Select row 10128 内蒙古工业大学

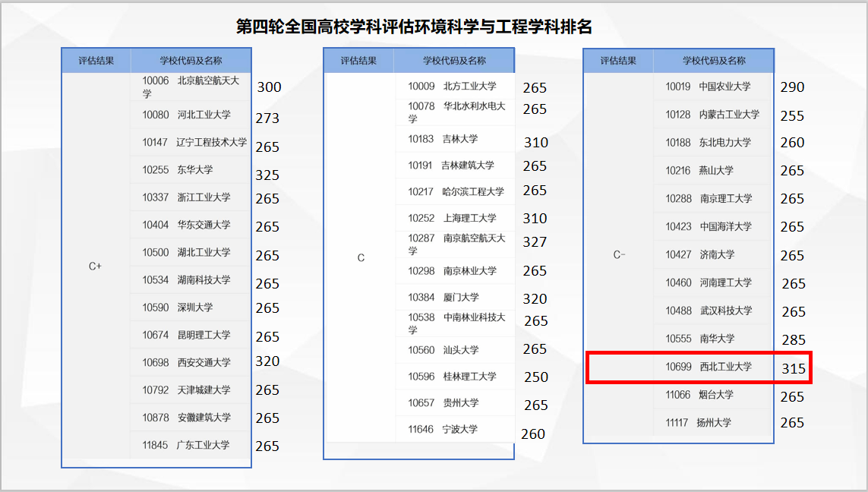point(713,115)
